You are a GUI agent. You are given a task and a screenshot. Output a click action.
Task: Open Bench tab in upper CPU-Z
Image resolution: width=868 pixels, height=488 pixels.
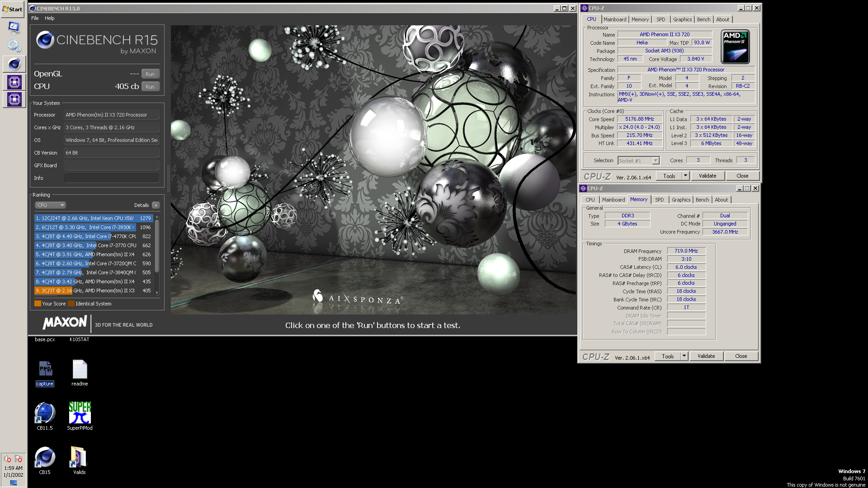pos(703,19)
